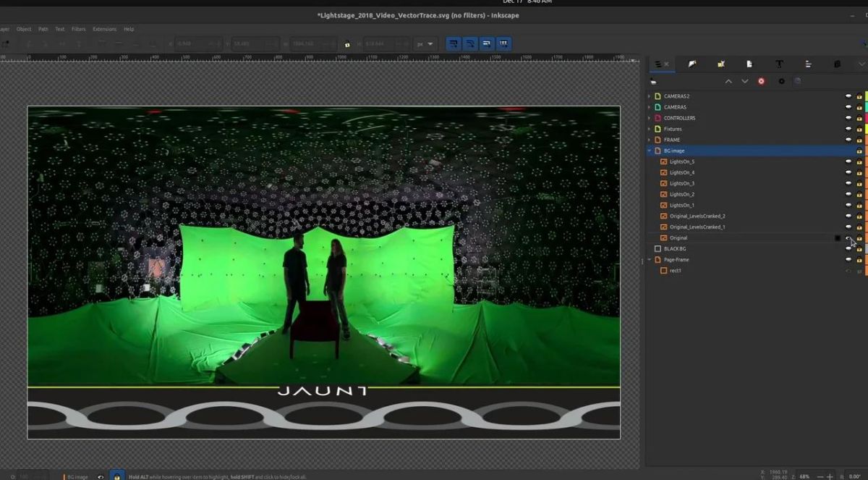
Task: Unlock the Fixtures layer using its padlock
Action: coord(859,129)
